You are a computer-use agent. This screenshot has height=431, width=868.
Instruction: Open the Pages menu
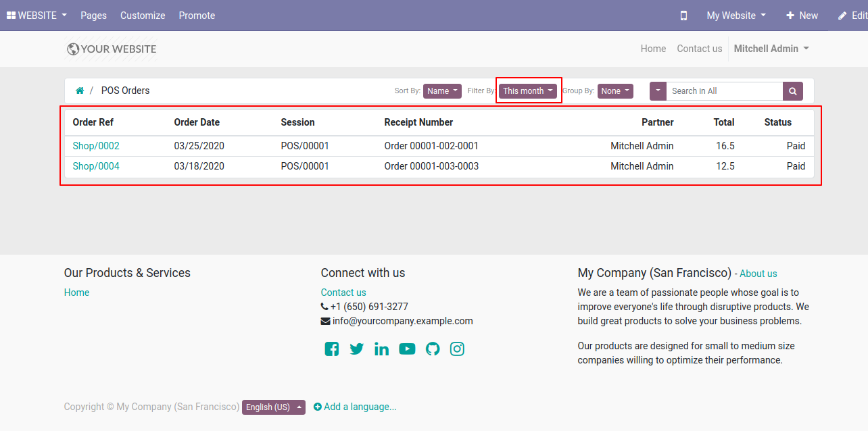tap(93, 16)
